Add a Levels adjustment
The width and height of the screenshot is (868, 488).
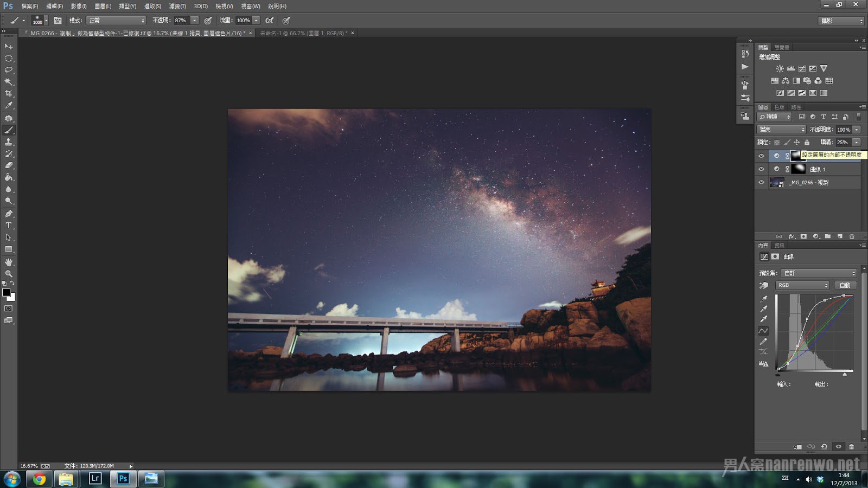791,68
